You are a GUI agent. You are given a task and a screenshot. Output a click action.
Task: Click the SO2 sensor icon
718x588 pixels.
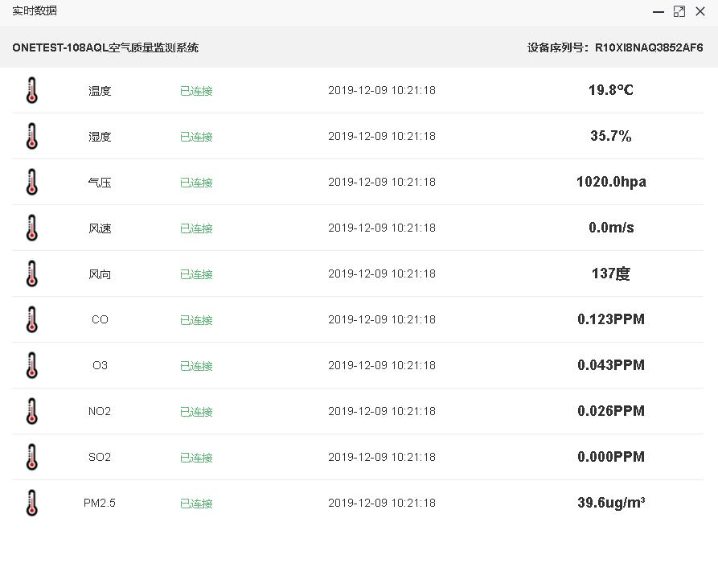click(32, 457)
